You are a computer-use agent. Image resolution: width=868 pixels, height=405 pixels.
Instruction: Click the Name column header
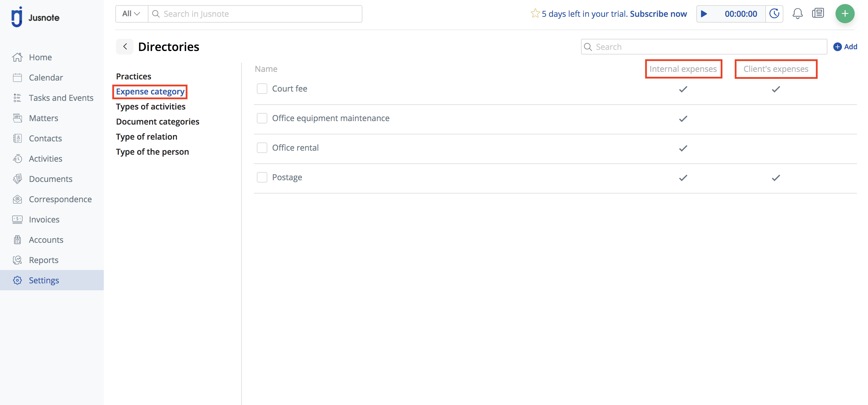coord(266,69)
